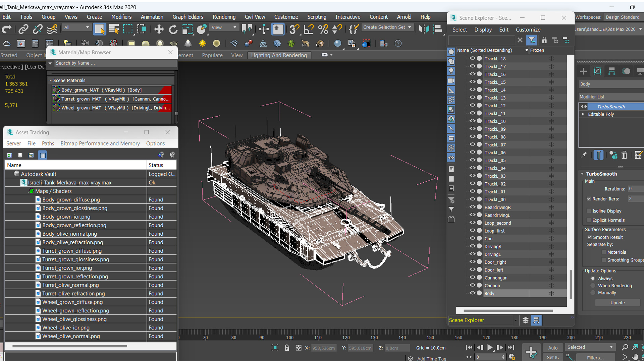Viewport: 644px width, 362px height.
Task: Switch to Lighting And Rendering tab
Action: point(279,55)
